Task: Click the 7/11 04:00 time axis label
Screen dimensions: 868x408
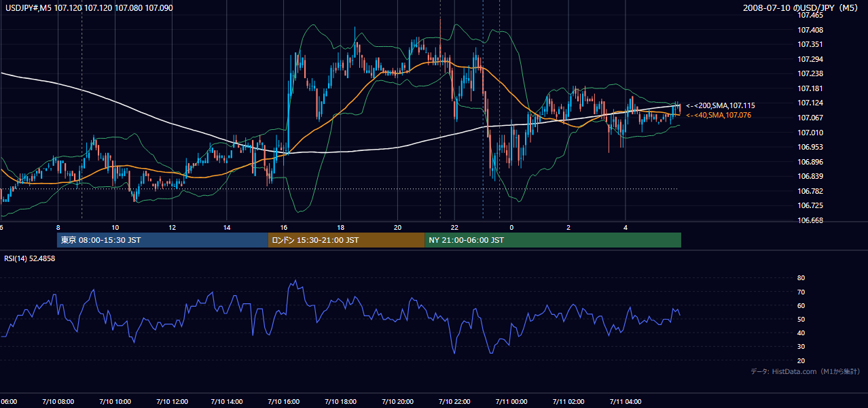Action: [626, 402]
